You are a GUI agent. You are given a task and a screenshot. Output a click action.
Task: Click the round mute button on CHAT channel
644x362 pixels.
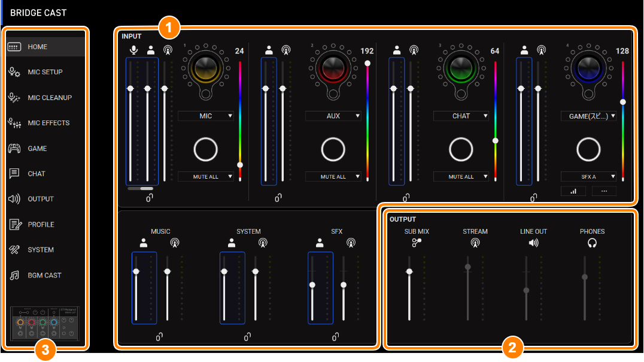tap(461, 149)
